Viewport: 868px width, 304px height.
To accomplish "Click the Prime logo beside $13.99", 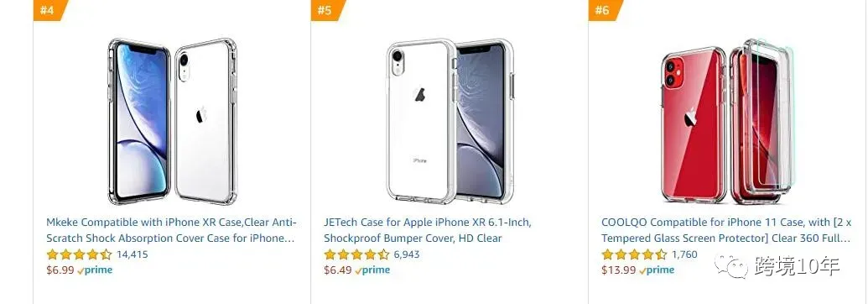I will click(657, 270).
